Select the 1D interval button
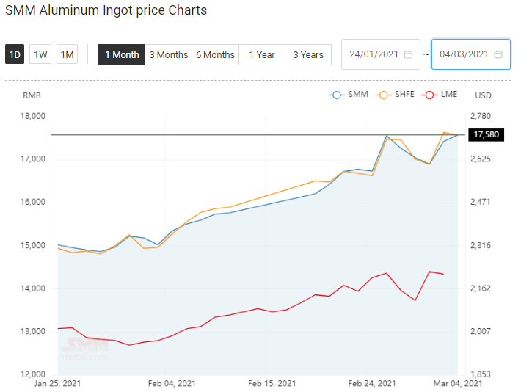Viewport: 532px width, 392px height. (x=15, y=54)
